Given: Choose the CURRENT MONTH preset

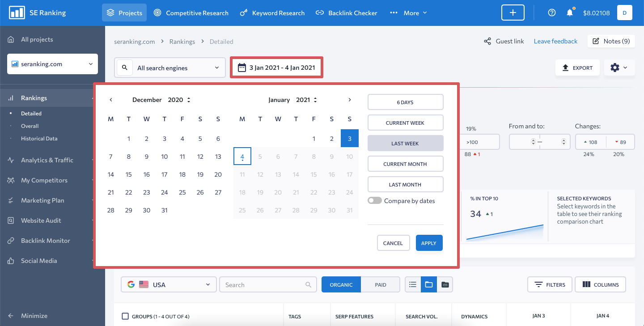Looking at the screenshot, I should [405, 164].
